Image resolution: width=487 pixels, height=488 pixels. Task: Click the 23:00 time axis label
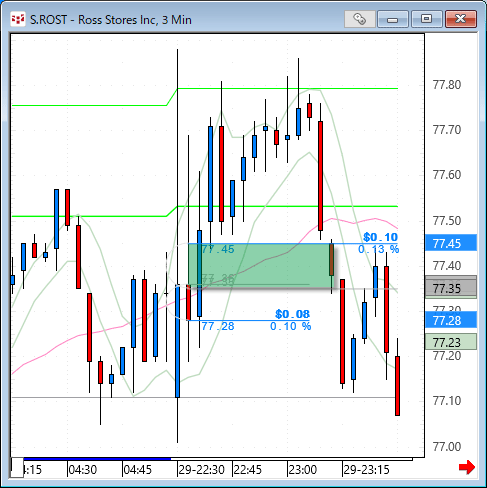pos(303,470)
